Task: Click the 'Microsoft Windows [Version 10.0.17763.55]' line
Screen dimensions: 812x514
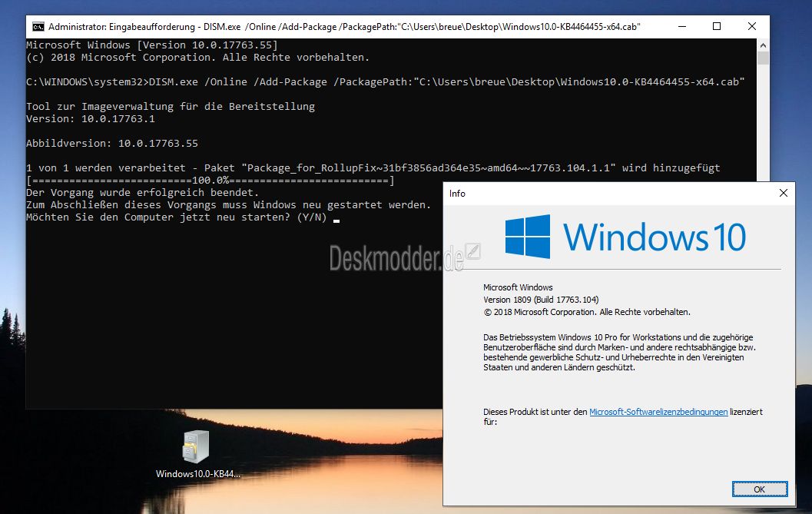Action: 152,45
